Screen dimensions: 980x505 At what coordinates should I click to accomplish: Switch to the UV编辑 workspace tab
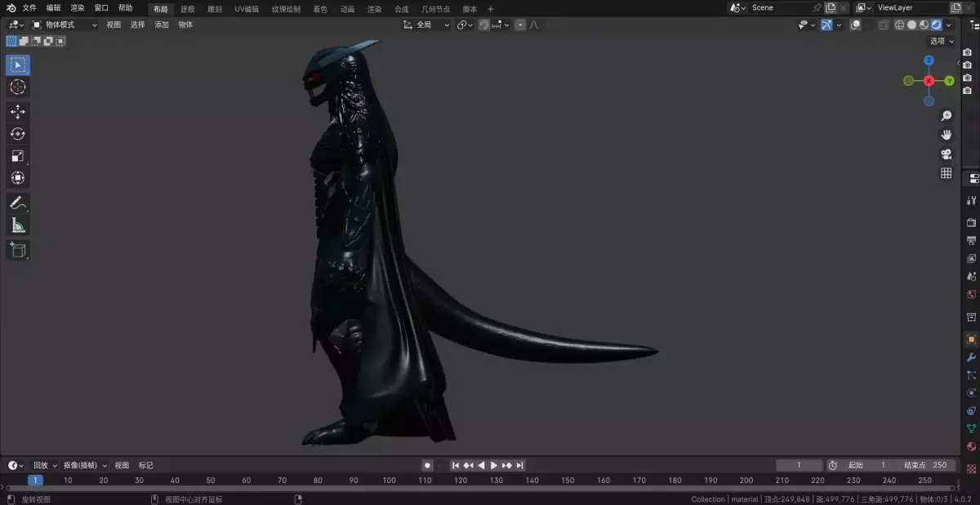(x=247, y=9)
